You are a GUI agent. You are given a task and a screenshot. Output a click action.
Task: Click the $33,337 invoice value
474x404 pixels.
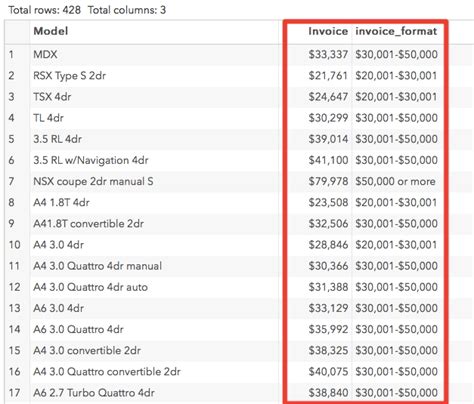point(328,54)
